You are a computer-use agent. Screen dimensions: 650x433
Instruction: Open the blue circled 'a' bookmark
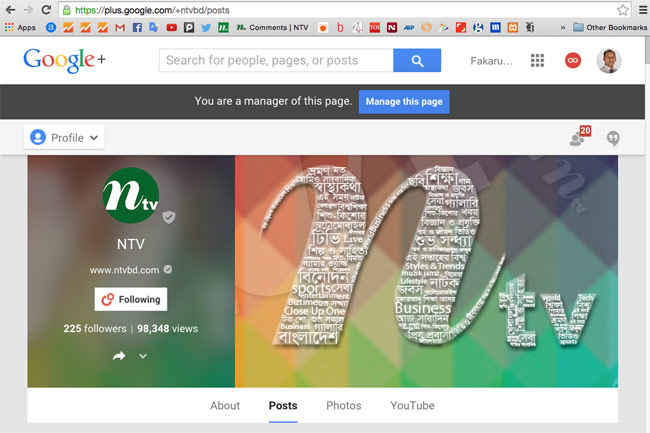[51, 27]
